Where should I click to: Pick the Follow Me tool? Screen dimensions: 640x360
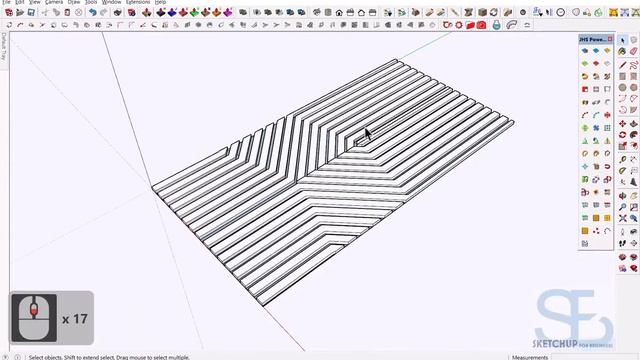(633, 135)
